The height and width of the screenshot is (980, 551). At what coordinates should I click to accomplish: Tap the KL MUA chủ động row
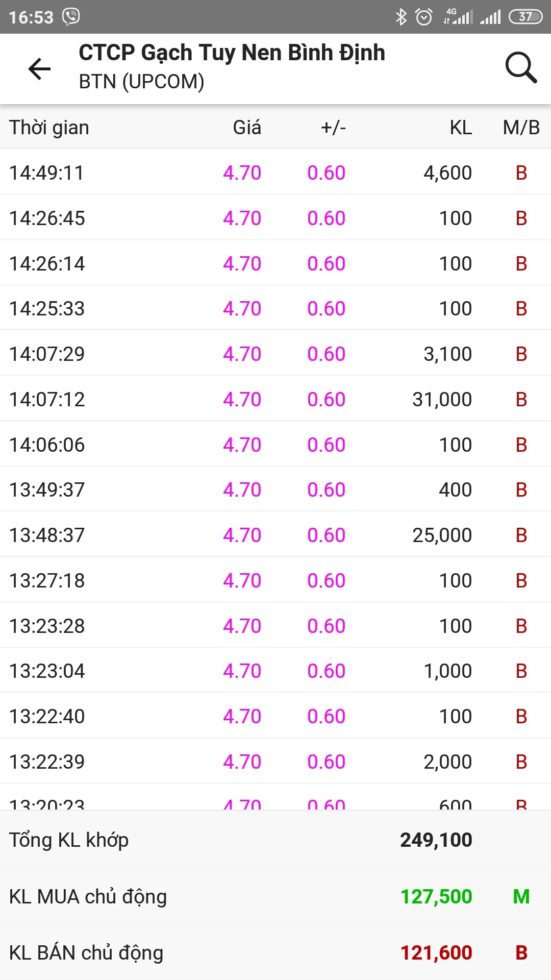275,896
